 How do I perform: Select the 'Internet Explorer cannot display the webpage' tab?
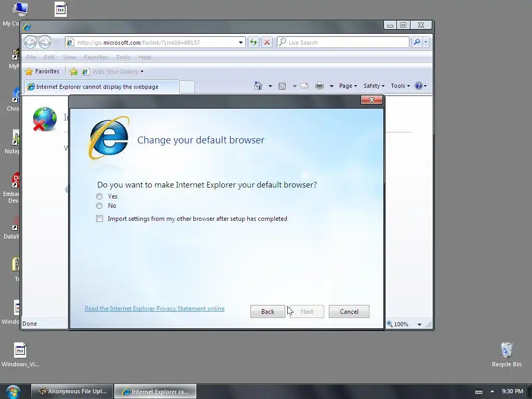[101, 87]
